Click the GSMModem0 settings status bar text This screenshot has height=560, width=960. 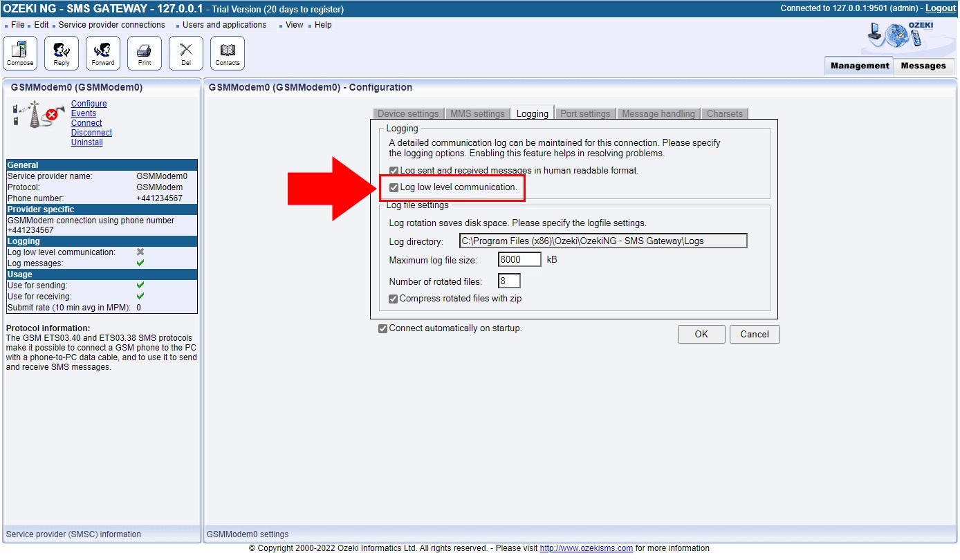pos(248,534)
